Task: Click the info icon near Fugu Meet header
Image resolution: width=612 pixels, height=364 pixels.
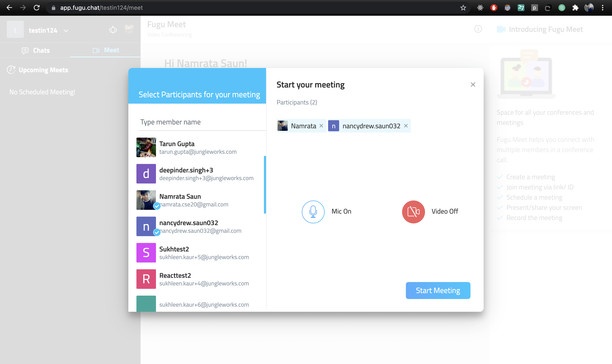Action: (478, 29)
